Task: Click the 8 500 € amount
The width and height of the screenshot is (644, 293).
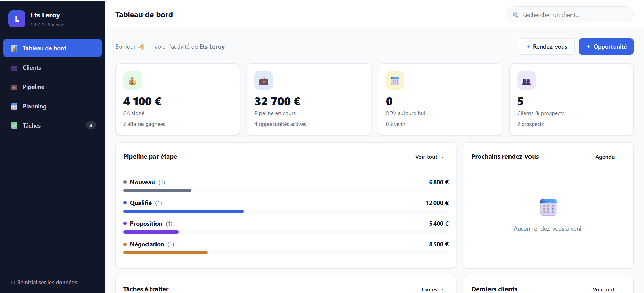Action: click(439, 244)
